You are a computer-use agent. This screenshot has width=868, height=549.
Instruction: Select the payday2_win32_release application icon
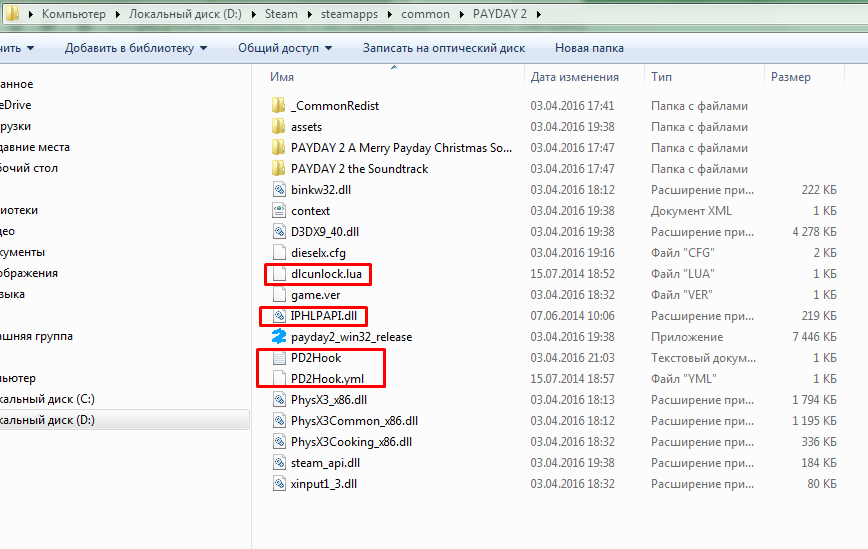point(279,336)
